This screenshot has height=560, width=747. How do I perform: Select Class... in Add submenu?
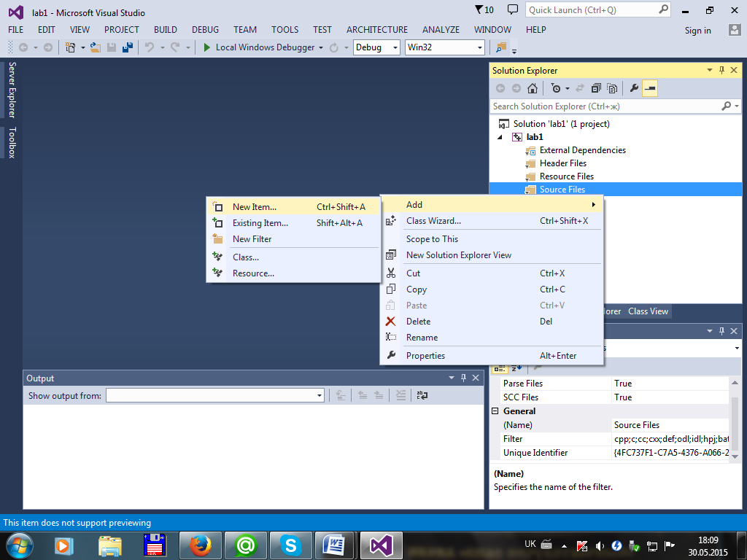(x=293, y=257)
